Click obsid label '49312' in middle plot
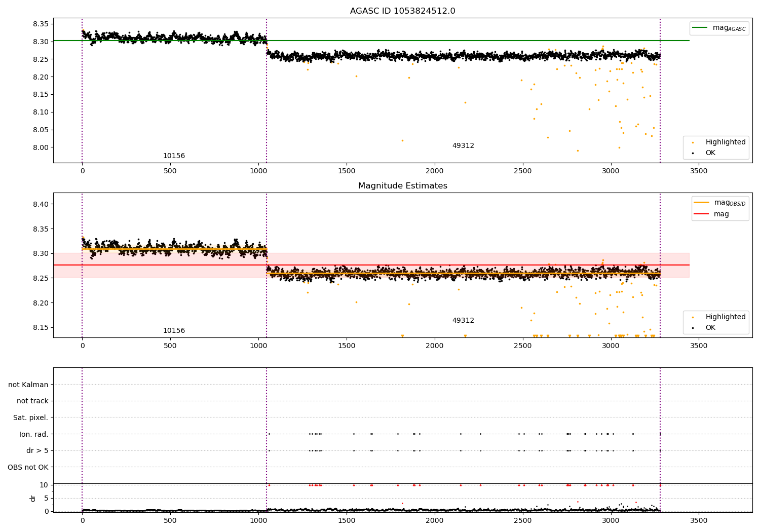Viewport: 760px width, 532px height. pyautogui.click(x=463, y=320)
